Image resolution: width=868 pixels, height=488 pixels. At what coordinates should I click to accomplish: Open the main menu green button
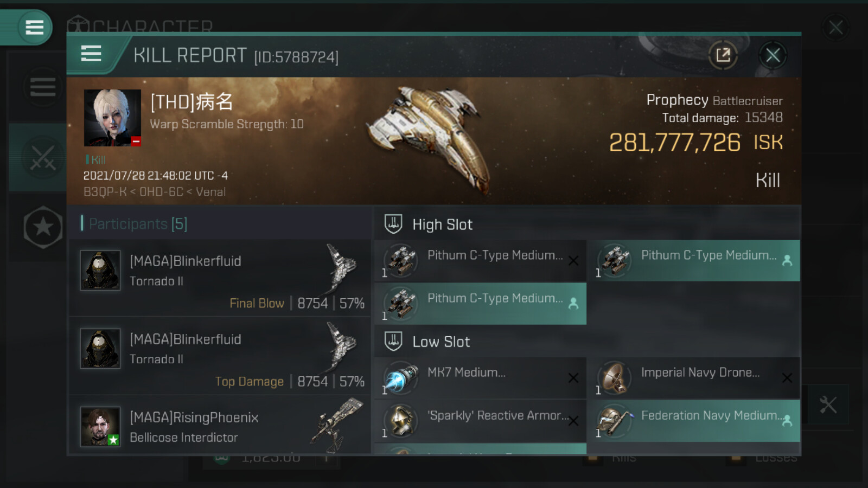(34, 27)
